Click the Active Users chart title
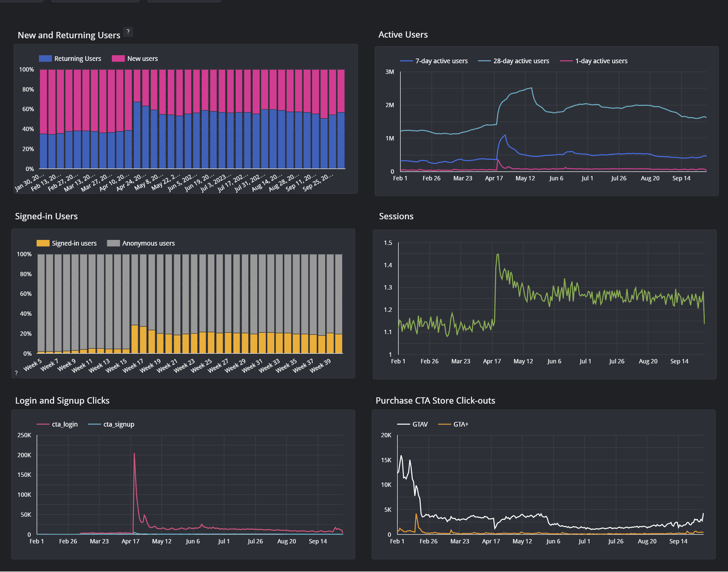Viewport: 728px width, 572px height. tap(403, 35)
